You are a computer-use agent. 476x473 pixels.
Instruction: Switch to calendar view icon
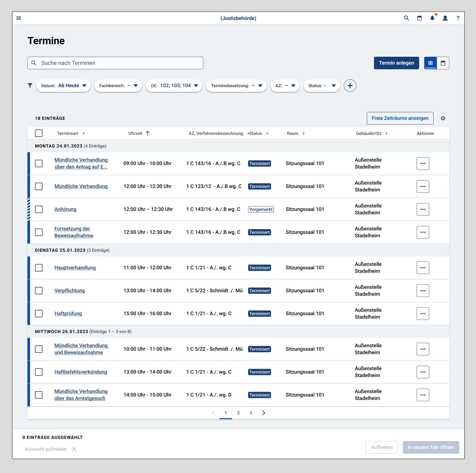(443, 63)
